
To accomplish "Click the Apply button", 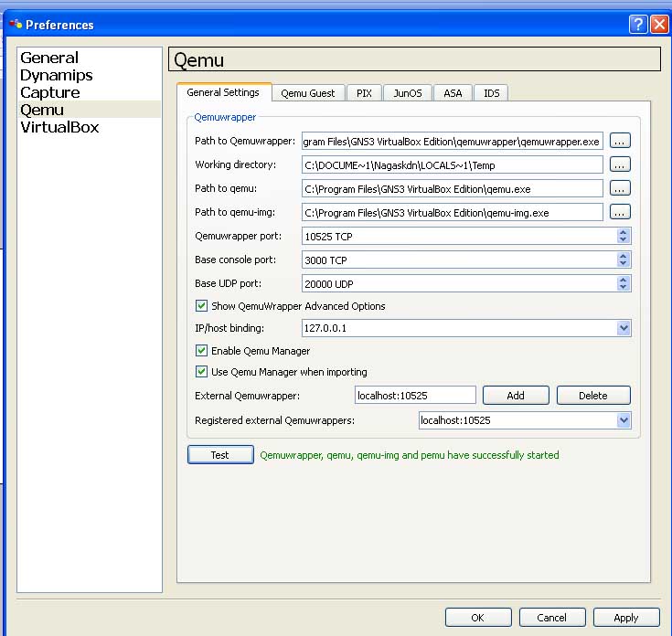I will tap(626, 618).
